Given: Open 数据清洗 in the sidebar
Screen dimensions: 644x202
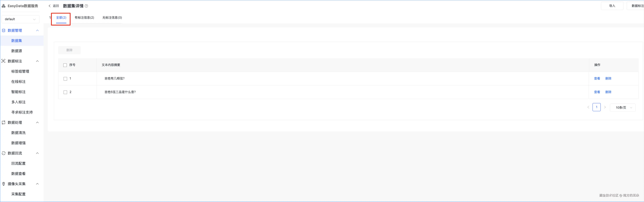Looking at the screenshot, I should pyautogui.click(x=18, y=133).
